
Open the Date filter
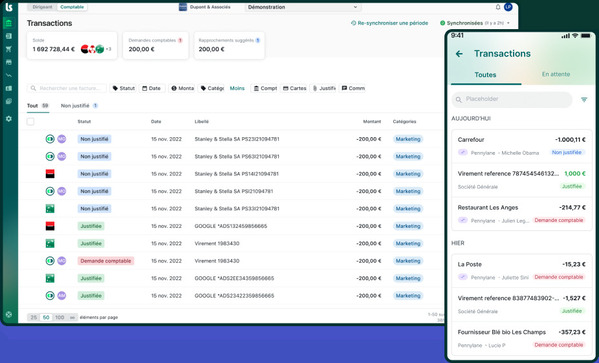point(152,88)
